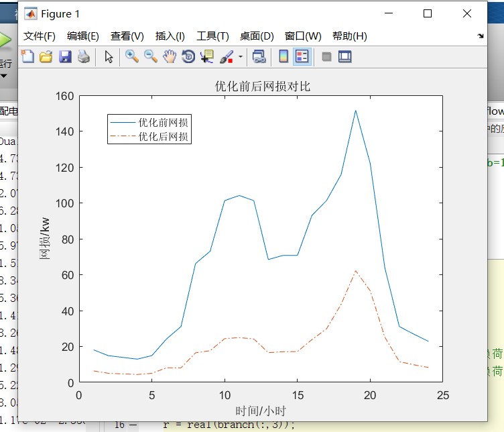The image size is (504, 432).
Task: Open the 查看(V) menu
Action: [x=127, y=36]
